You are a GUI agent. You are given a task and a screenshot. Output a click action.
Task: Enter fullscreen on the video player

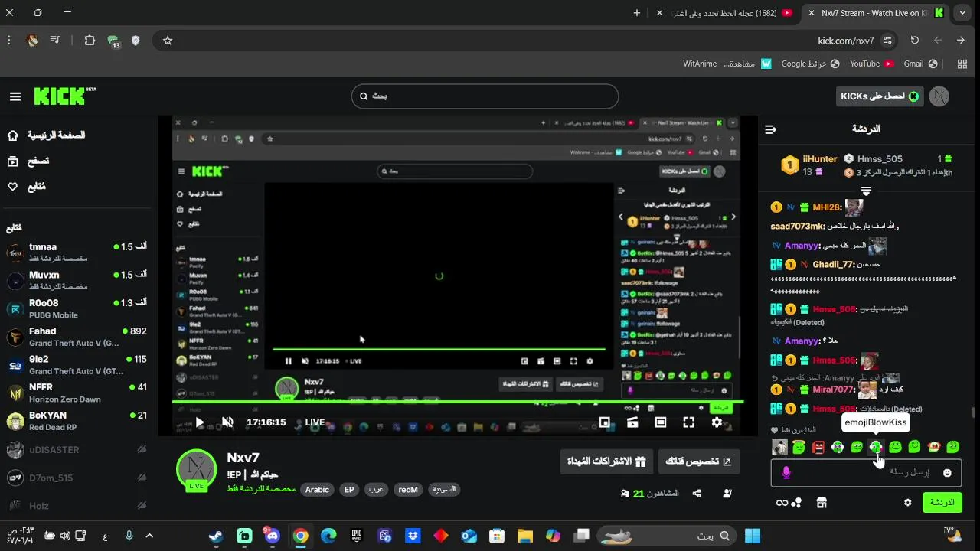[x=688, y=422]
